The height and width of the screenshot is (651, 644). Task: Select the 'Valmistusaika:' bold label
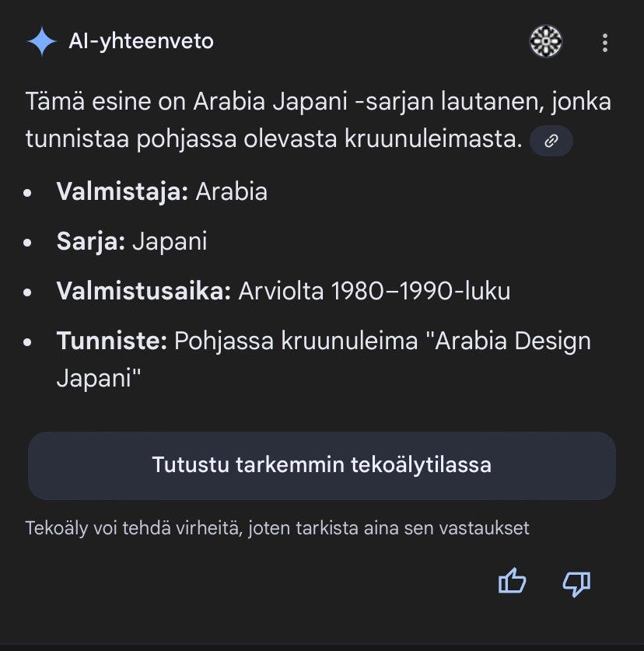(144, 291)
